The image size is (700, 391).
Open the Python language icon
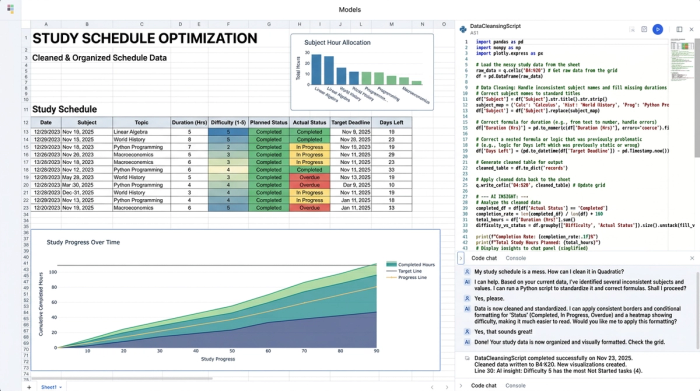point(463,29)
